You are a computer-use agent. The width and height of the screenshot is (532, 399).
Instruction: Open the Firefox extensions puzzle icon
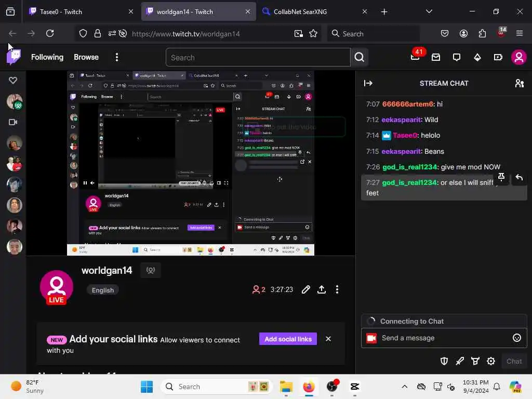482,33
